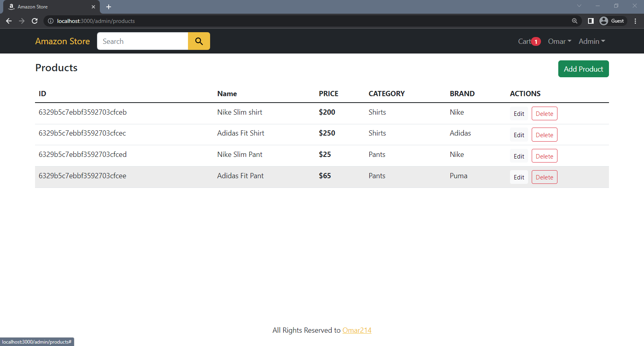Click the yellow search magnifier button
The width and height of the screenshot is (644, 346).
point(199,41)
